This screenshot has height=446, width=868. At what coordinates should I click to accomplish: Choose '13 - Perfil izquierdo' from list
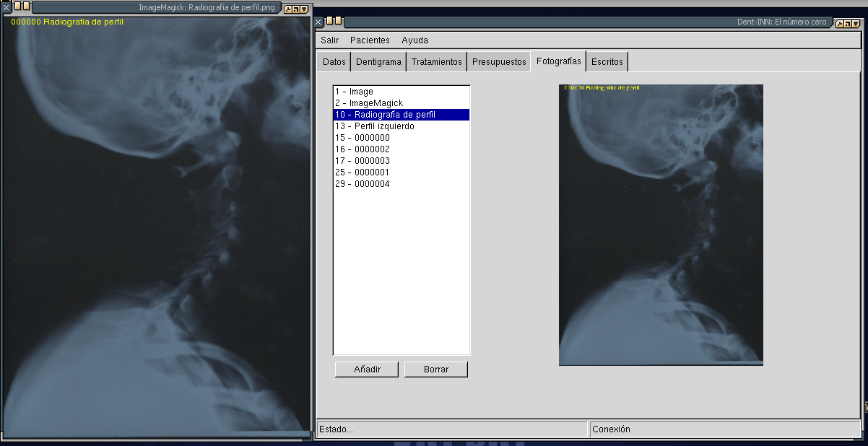[x=374, y=126]
